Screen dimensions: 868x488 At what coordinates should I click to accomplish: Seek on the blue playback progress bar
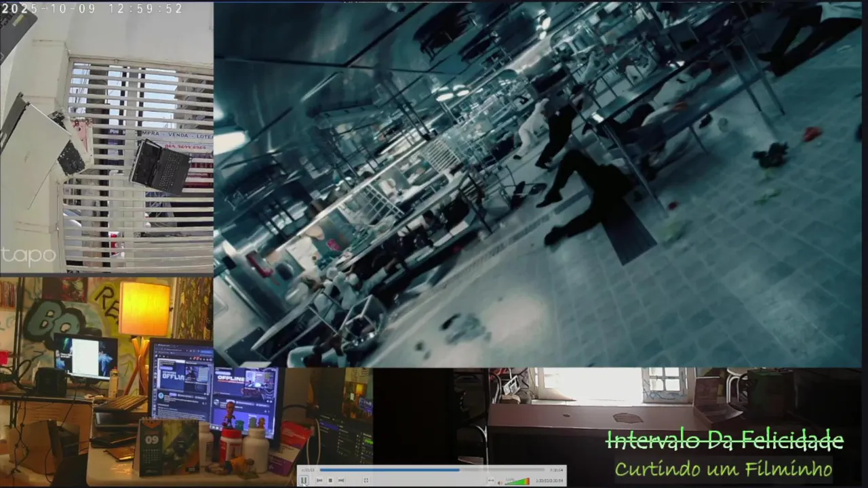[432, 470]
